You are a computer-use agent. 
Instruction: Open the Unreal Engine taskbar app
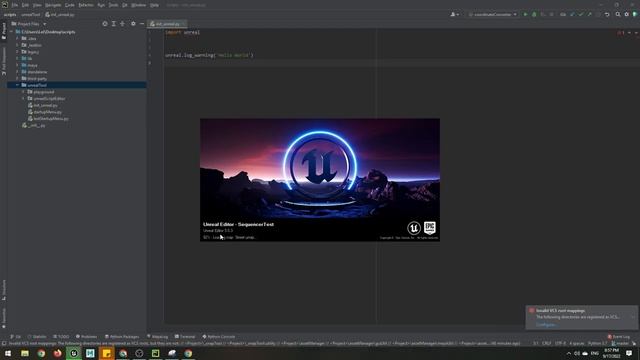(74, 353)
